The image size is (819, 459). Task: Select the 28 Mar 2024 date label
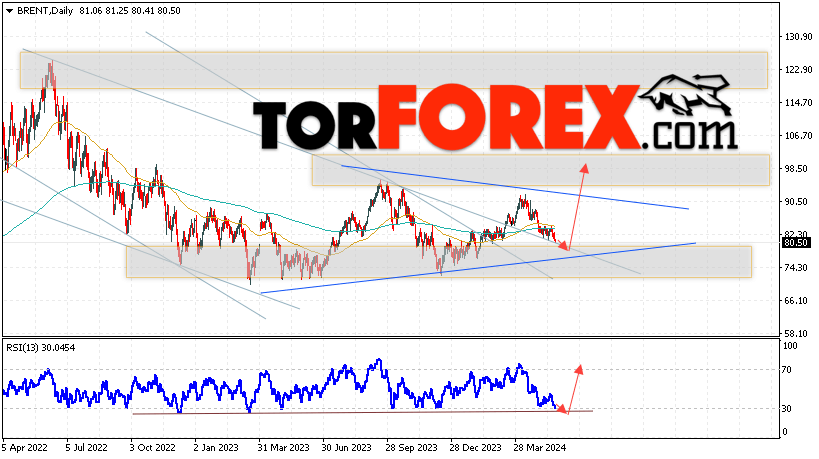(x=541, y=448)
